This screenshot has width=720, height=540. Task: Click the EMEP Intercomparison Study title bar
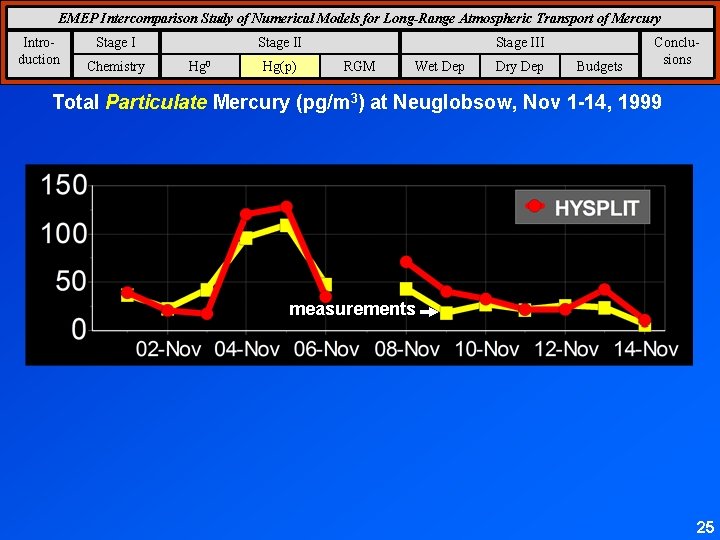(x=360, y=18)
